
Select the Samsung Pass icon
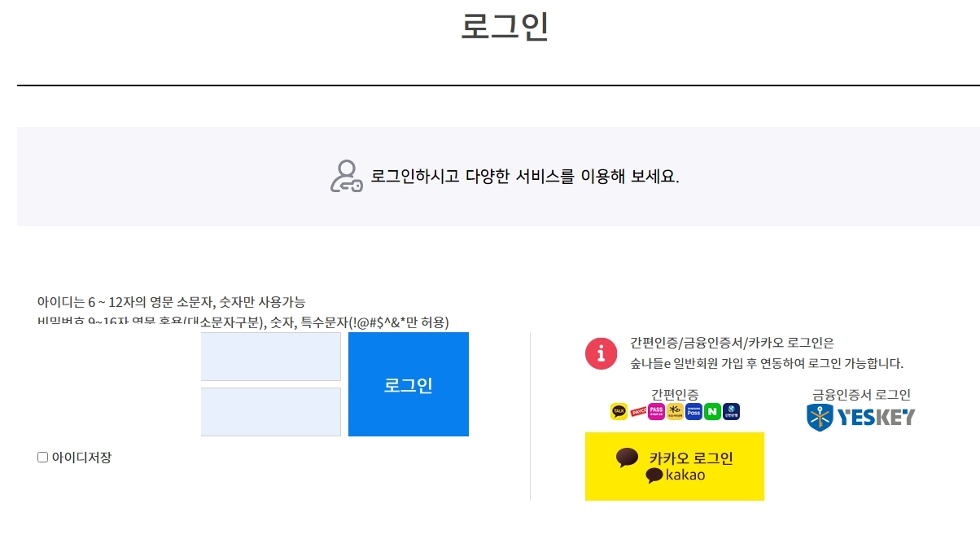(693, 412)
